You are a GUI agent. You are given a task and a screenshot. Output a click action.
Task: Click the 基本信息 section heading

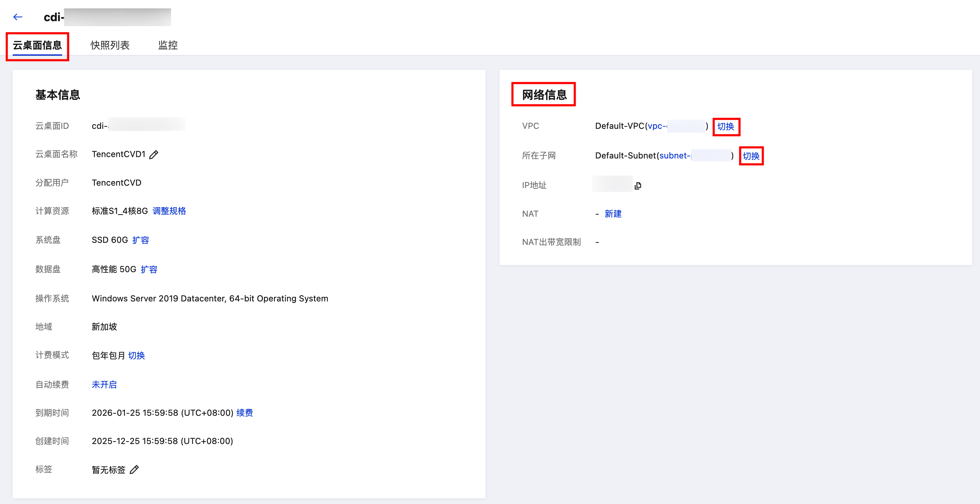coord(58,95)
